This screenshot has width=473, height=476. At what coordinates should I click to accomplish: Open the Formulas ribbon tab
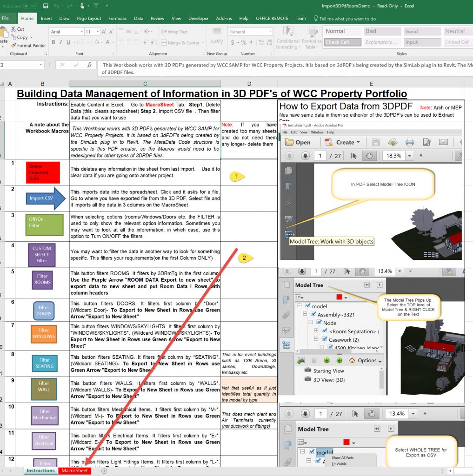coord(117,19)
